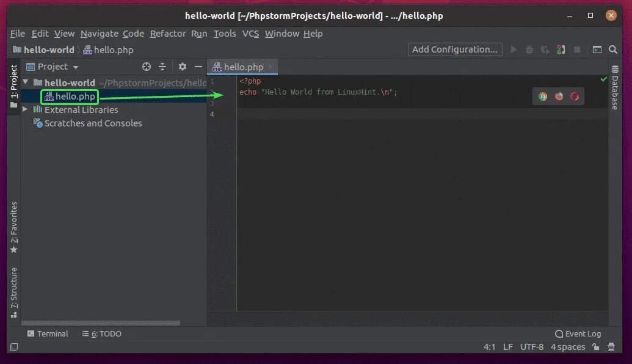Click the locate/scroll from source target icon
Viewport: 632px width, 364px height.
[x=147, y=67]
